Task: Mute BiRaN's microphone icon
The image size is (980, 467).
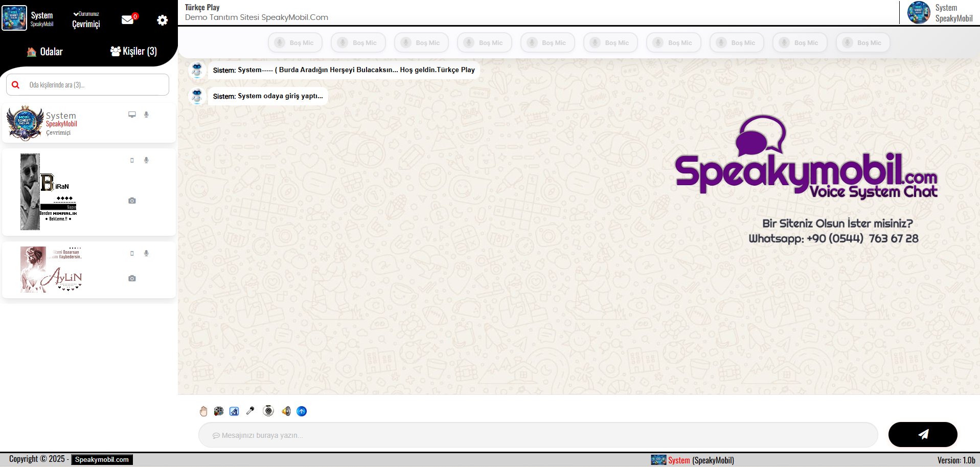Action: coord(147,160)
